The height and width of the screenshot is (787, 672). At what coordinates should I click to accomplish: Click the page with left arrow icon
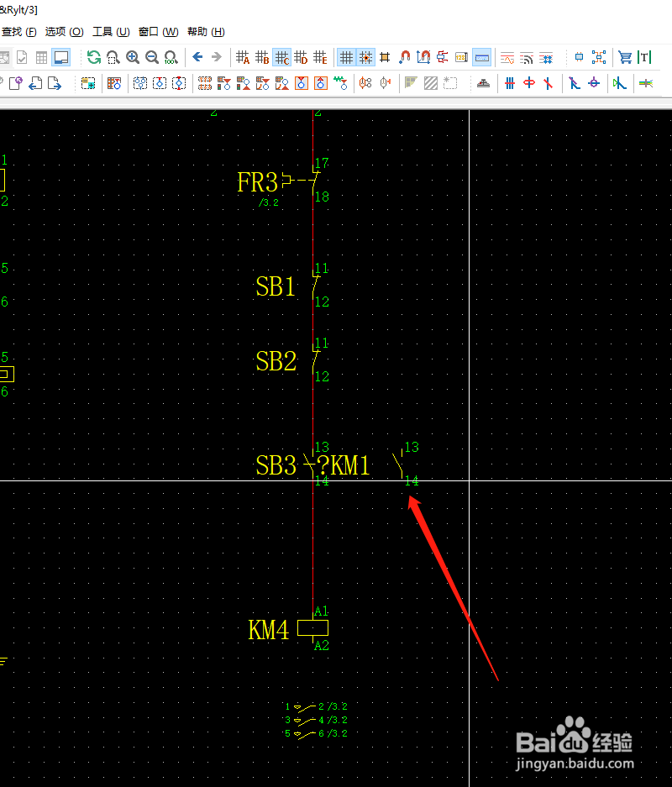[x=35, y=83]
